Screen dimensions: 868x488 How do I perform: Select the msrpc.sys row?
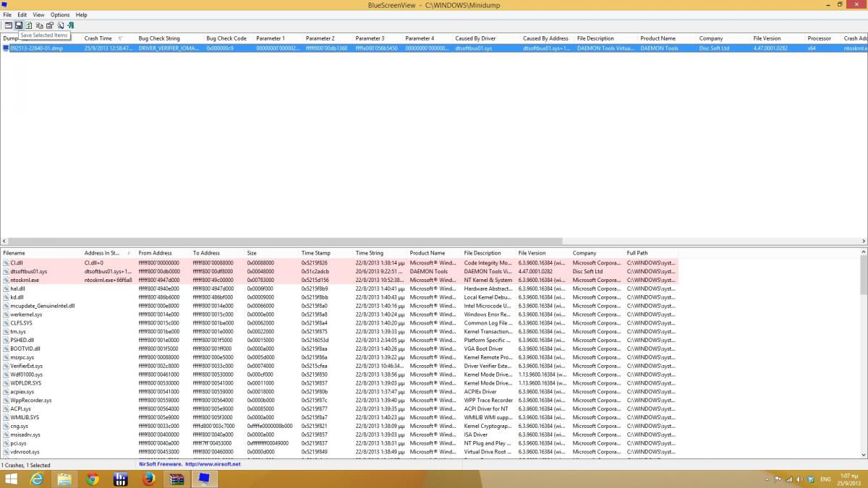340,357
